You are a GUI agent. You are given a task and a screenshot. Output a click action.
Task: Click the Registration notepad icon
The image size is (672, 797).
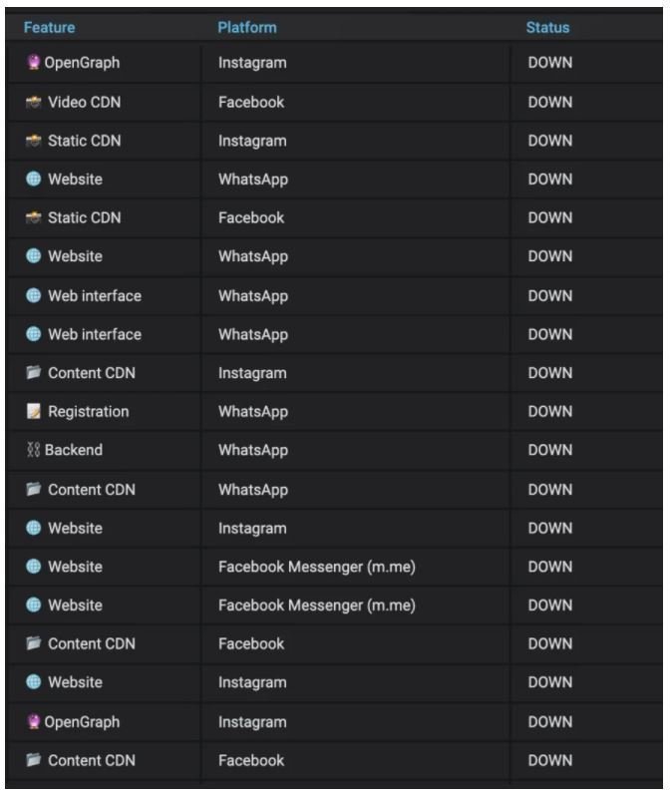click(34, 411)
